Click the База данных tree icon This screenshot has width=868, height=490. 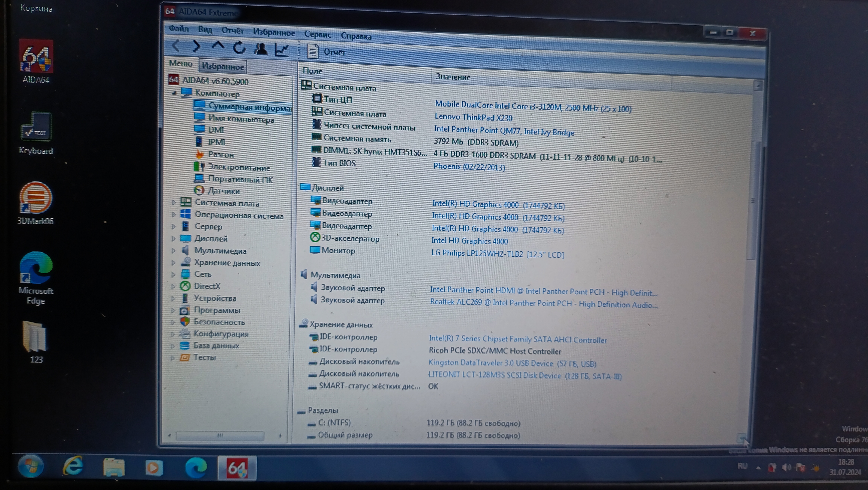click(x=184, y=345)
